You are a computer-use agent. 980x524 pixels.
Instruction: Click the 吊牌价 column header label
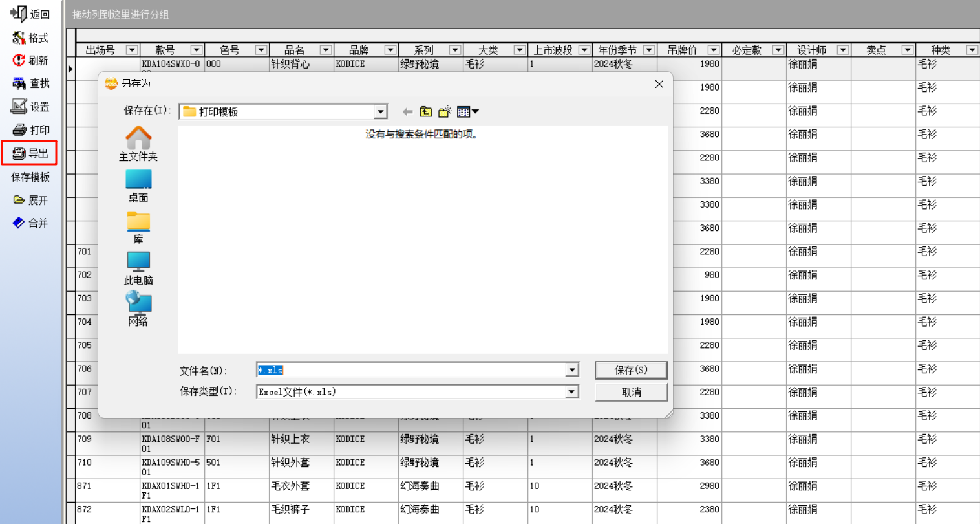coord(682,50)
